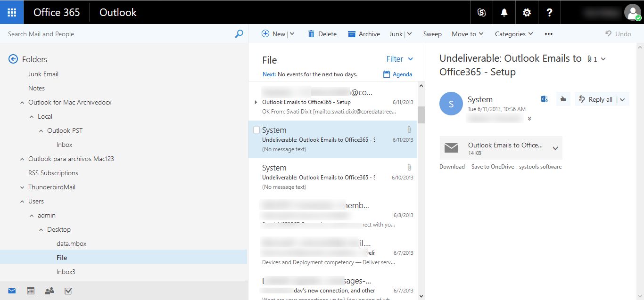Open the New dropdown arrow

click(292, 34)
